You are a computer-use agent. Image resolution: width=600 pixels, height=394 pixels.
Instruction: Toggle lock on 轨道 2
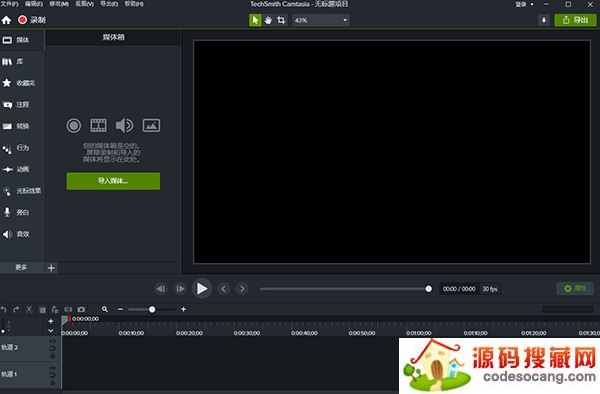click(x=52, y=355)
